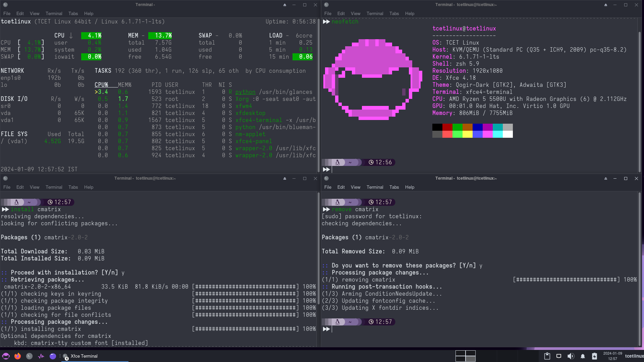
Task: Click the battery power manager icon
Action: [x=594, y=356]
